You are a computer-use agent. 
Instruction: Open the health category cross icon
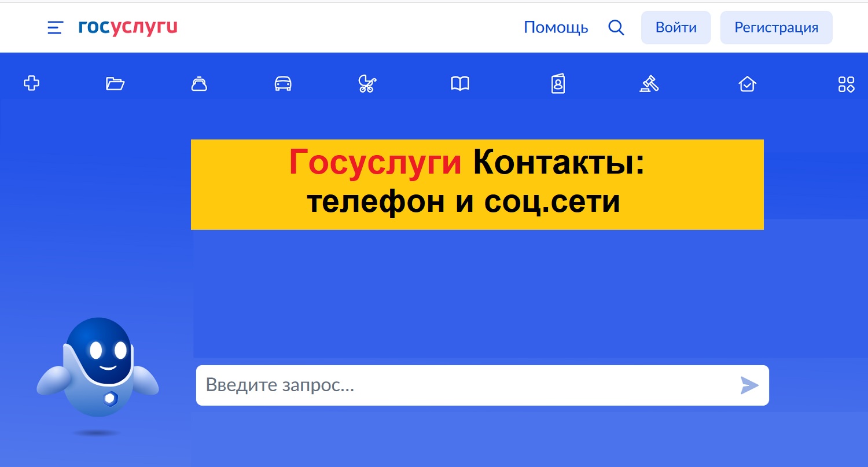pyautogui.click(x=31, y=84)
